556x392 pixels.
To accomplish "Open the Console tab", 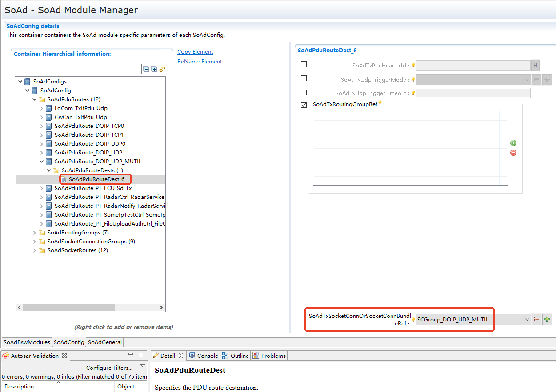I will (x=204, y=356).
